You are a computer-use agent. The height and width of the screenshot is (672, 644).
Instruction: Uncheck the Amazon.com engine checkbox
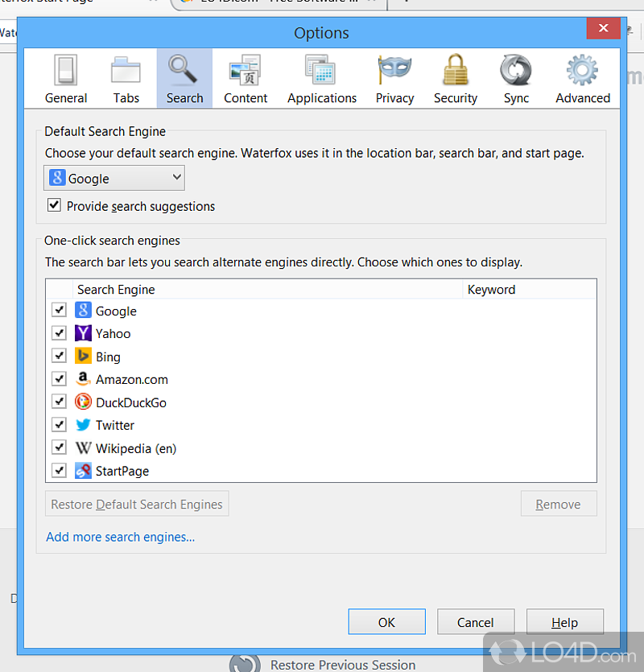pos(60,379)
